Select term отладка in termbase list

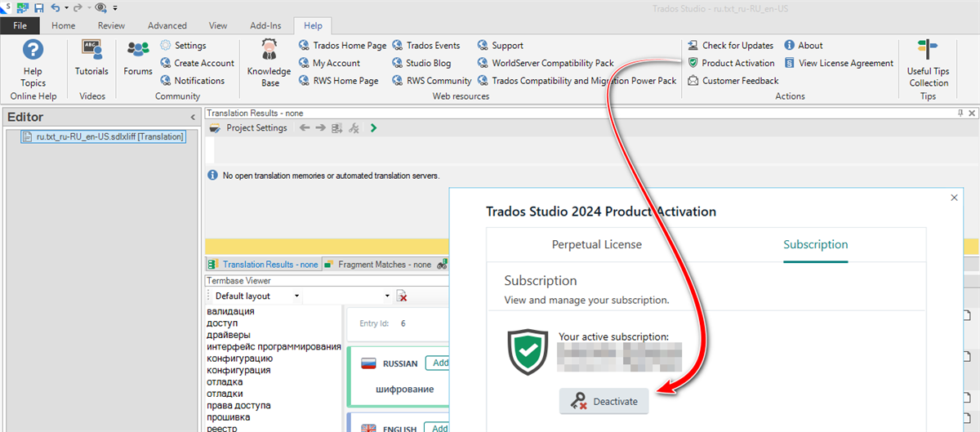(225, 382)
